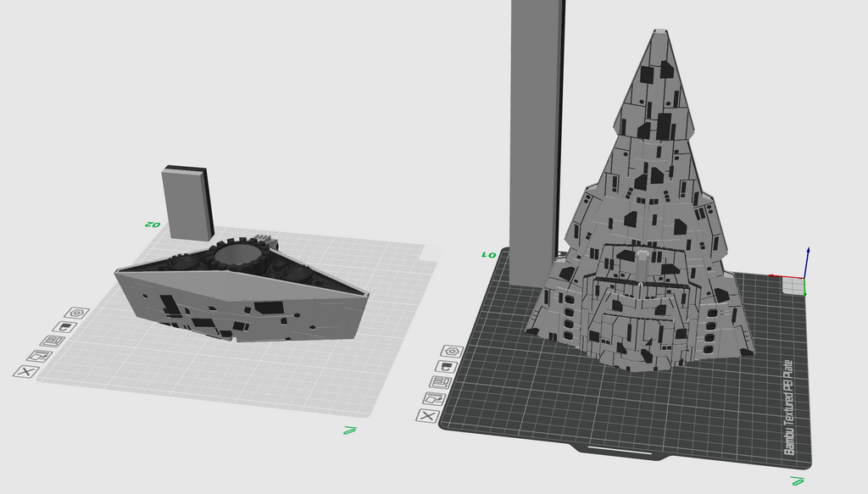
Task: Delete plate 02 using its X icon
Action: pyautogui.click(x=26, y=371)
